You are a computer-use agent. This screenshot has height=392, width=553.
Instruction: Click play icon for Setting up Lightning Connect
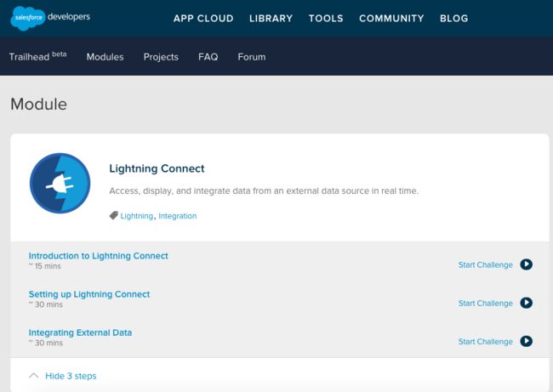click(x=526, y=303)
